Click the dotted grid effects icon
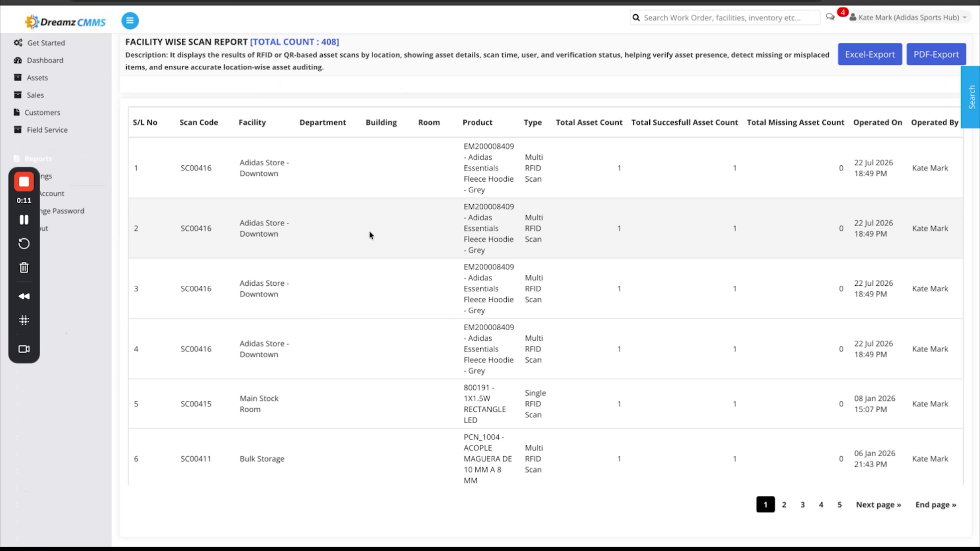 24,320
